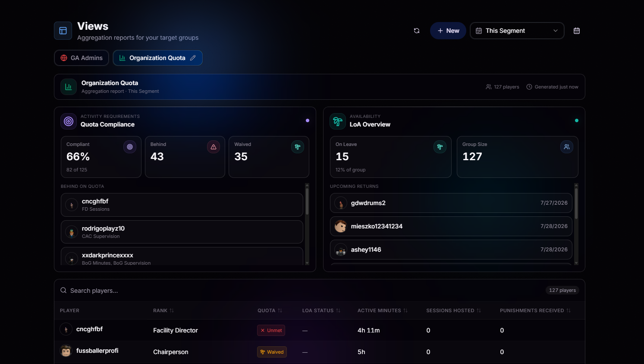
Task: Click rodrigoplayz10 avatar in Behind on Quota
Action: pos(72,232)
